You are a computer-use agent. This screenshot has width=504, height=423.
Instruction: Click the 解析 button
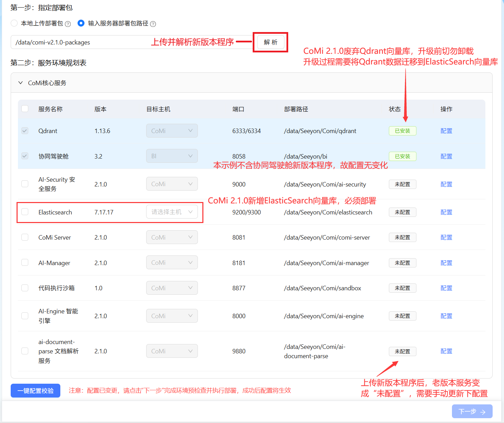271,42
